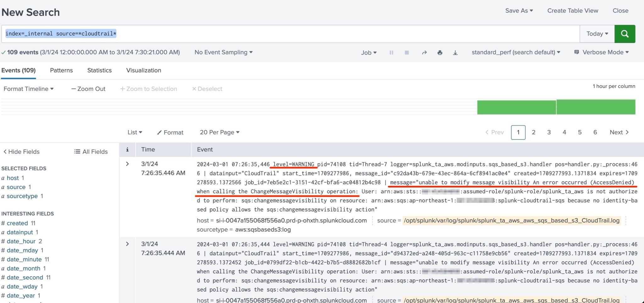Expand the first event's details arrow
The height and width of the screenshot is (303, 644).
pyautogui.click(x=127, y=164)
